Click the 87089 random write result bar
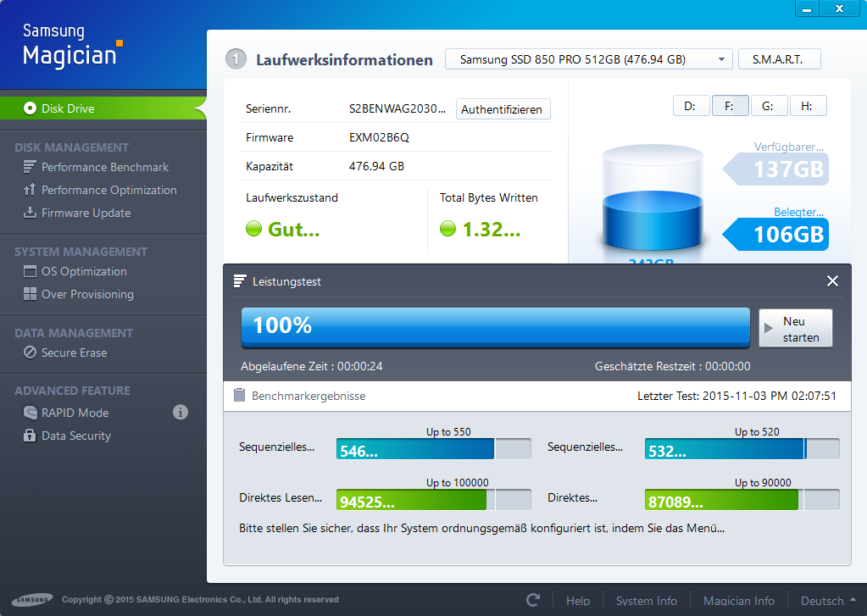Image resolution: width=867 pixels, height=616 pixels. 742,500
